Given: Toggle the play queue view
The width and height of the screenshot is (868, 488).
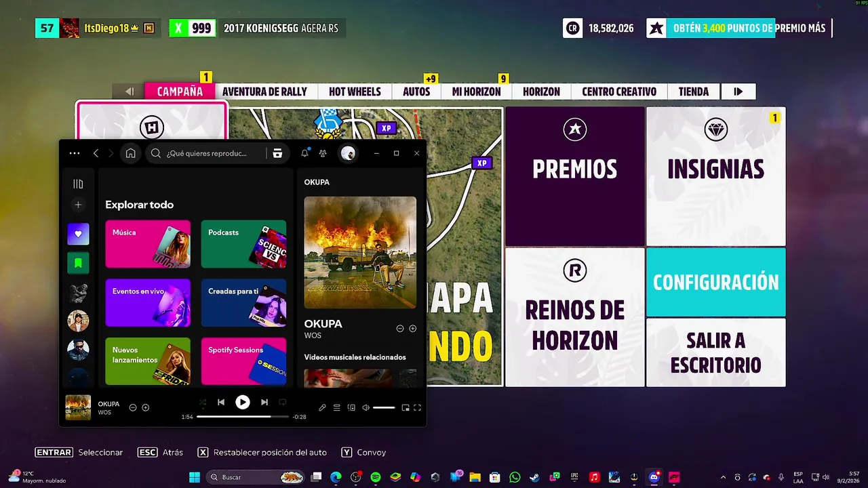Looking at the screenshot, I should [x=337, y=407].
